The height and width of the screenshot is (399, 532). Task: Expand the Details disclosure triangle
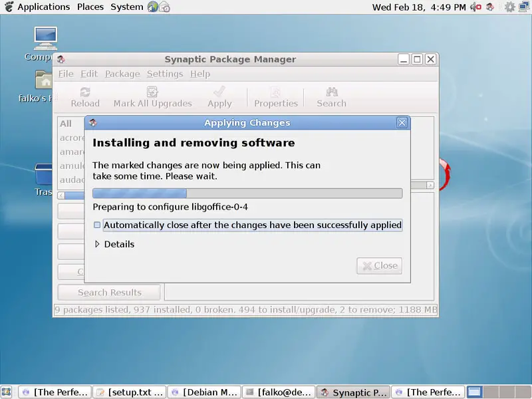pyautogui.click(x=97, y=244)
